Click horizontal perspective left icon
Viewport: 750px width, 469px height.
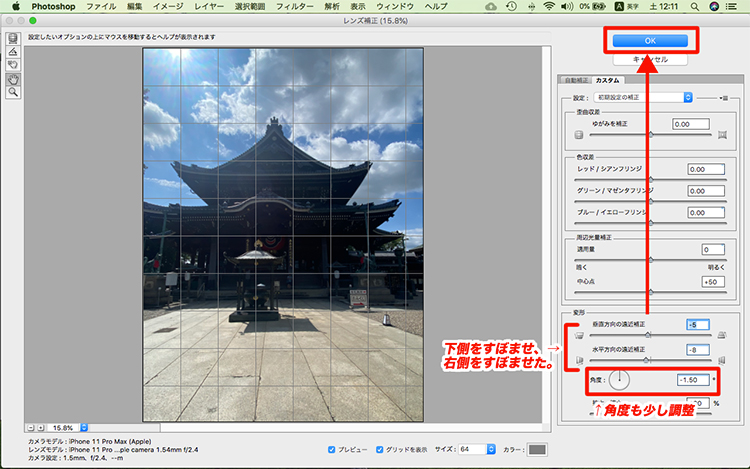tap(579, 360)
